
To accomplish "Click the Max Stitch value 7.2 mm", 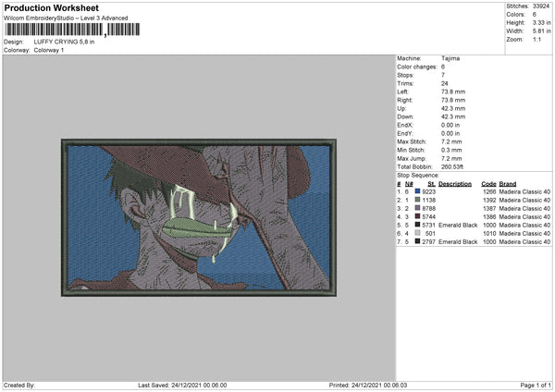I will point(451,141).
